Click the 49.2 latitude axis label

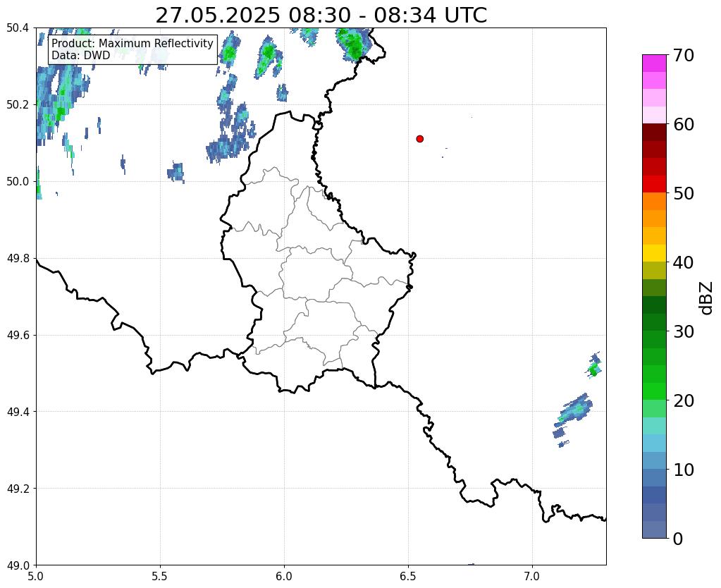[18, 489]
